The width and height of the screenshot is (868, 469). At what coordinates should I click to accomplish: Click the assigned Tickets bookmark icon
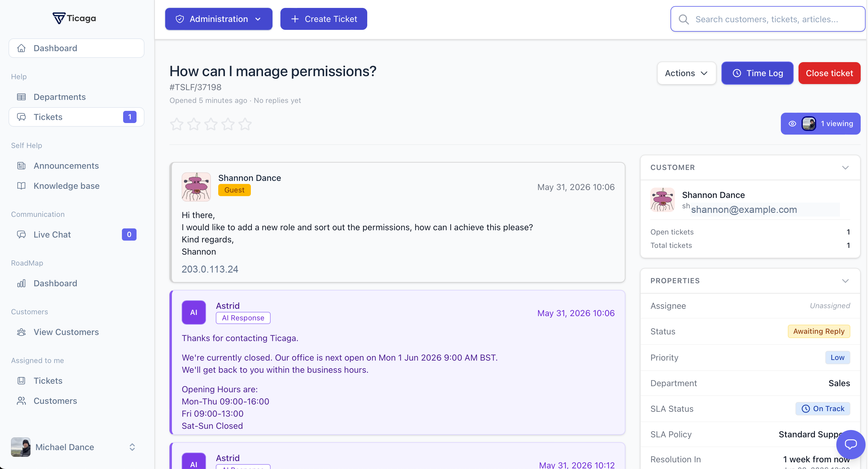click(x=21, y=381)
